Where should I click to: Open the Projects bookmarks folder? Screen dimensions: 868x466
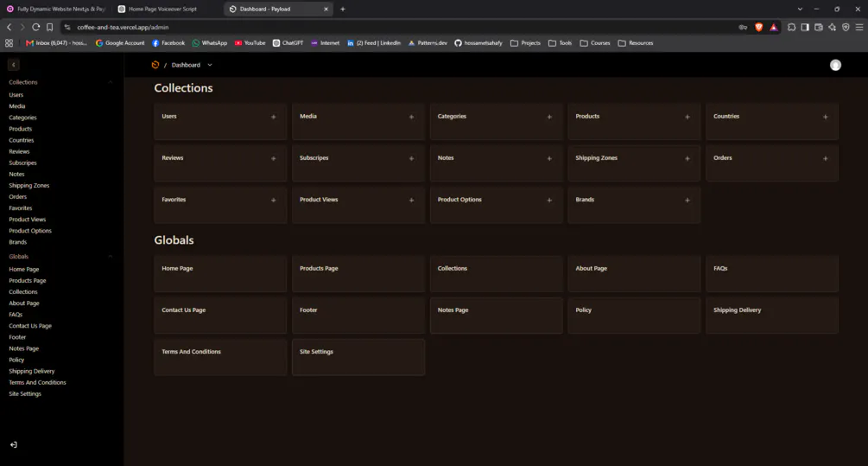click(525, 43)
